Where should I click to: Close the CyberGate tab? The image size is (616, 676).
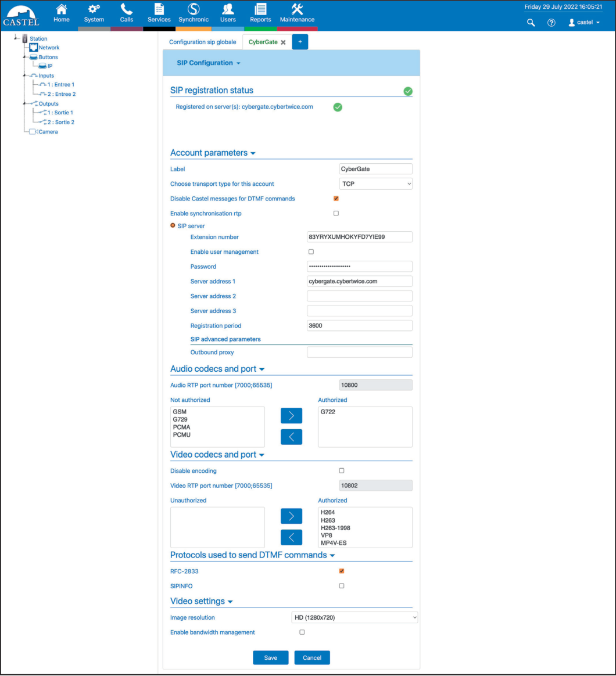click(283, 42)
